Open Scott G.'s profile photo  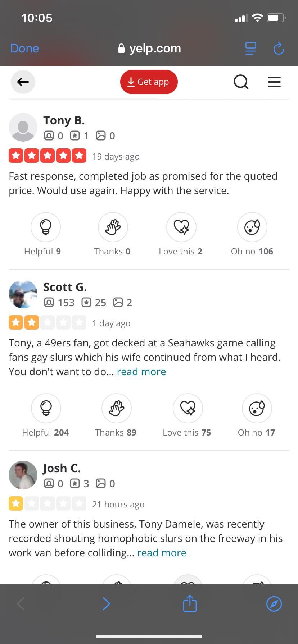[x=23, y=294]
